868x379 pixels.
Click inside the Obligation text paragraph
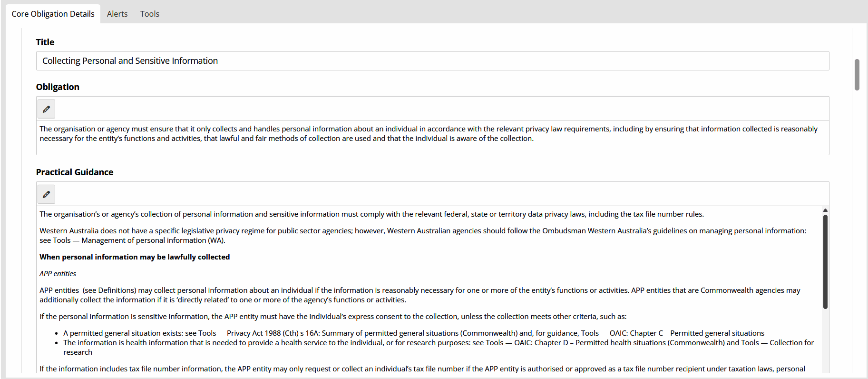(285, 134)
